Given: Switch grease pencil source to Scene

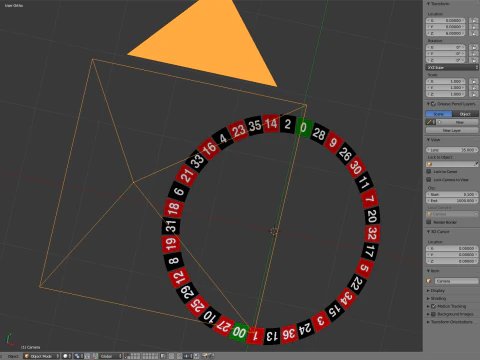Looking at the screenshot, I should point(439,114).
